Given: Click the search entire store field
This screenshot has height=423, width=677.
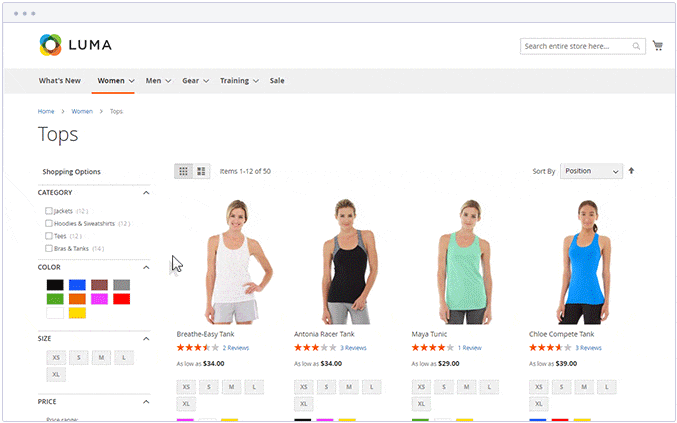Looking at the screenshot, I should click(x=575, y=46).
